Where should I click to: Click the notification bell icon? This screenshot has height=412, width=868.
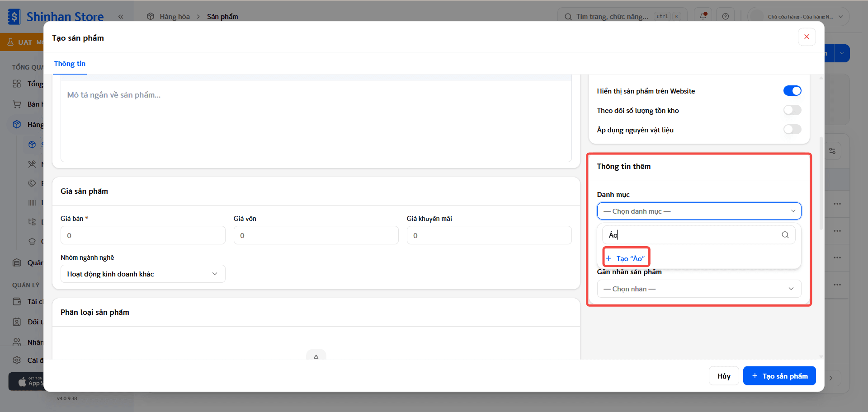coord(703,16)
